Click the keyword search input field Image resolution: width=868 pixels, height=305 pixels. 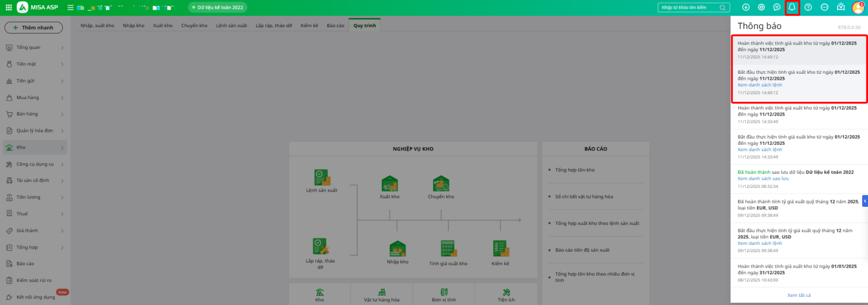(689, 8)
